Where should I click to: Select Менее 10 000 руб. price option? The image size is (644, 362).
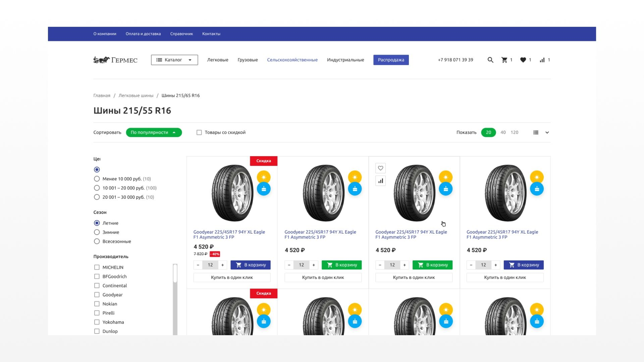pos(97,179)
